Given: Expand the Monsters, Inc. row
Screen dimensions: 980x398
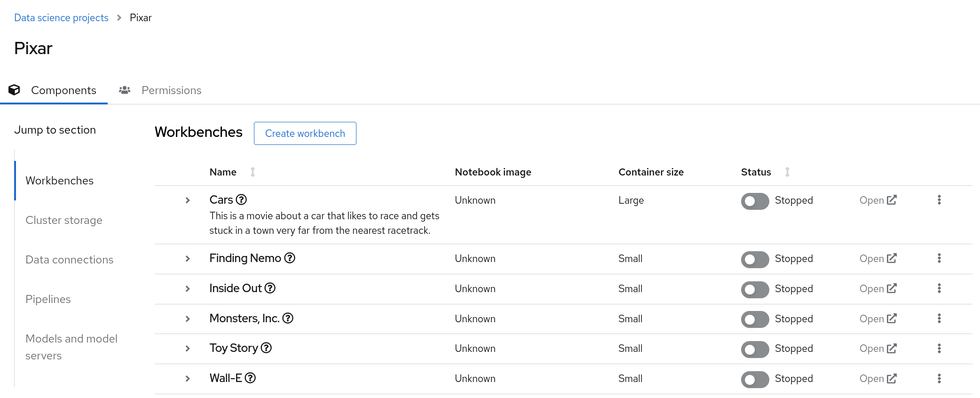Looking at the screenshot, I should [x=188, y=319].
